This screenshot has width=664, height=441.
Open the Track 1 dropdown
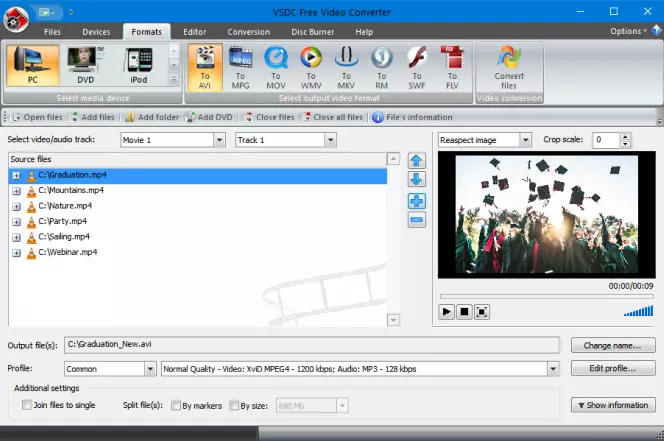coord(331,140)
